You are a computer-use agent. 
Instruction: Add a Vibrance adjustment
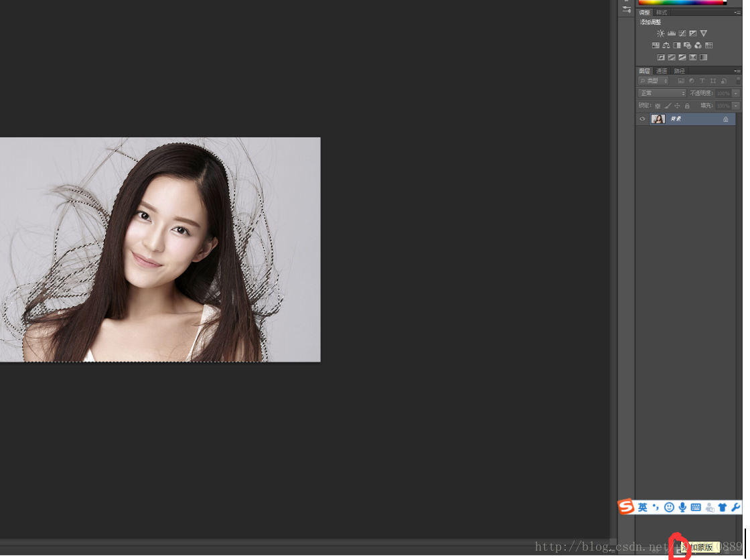click(x=704, y=33)
